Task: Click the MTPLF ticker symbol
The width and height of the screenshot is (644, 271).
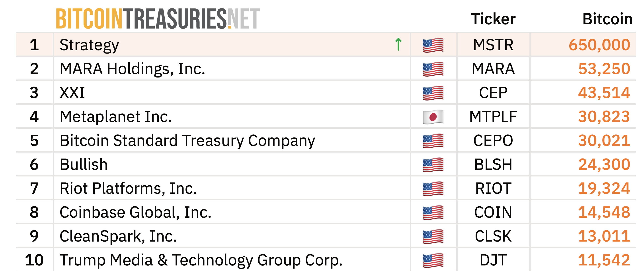Action: click(493, 117)
